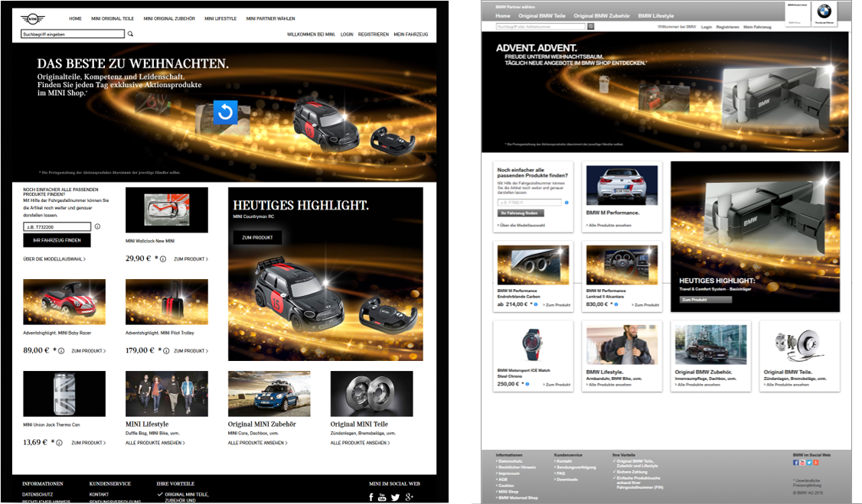The image size is (862, 504).
Task: Open MINI Facebook icon in footer
Action: click(x=371, y=497)
